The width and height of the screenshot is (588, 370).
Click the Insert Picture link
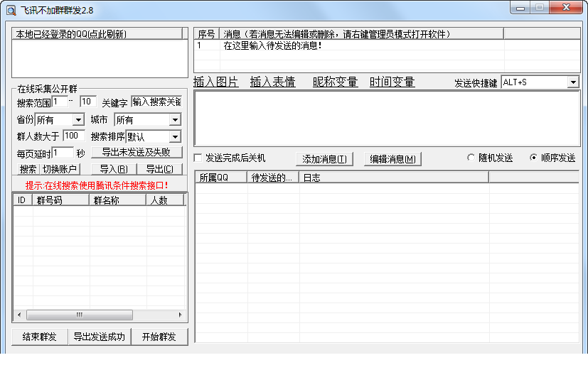click(x=215, y=82)
